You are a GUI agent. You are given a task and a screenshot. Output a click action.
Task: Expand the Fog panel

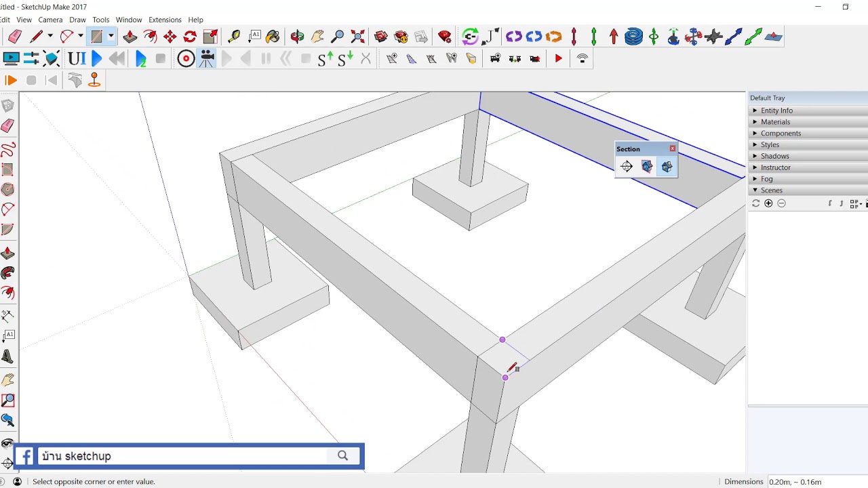pos(808,179)
